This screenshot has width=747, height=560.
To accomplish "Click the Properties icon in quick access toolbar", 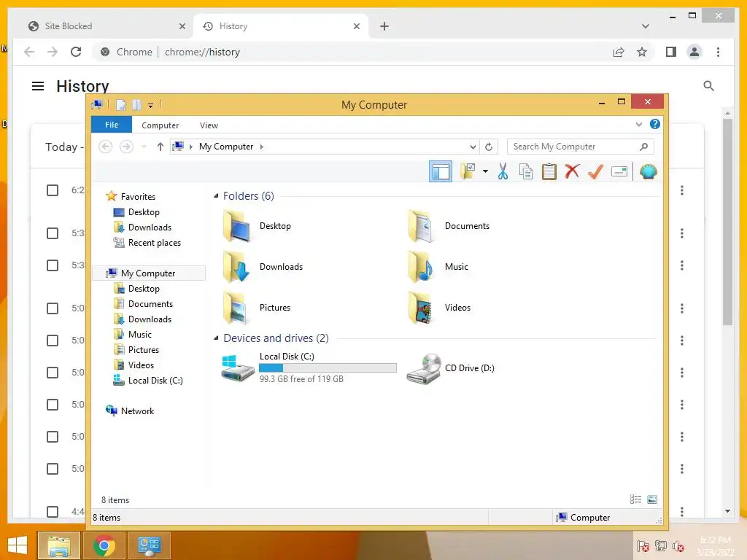I will click(121, 105).
